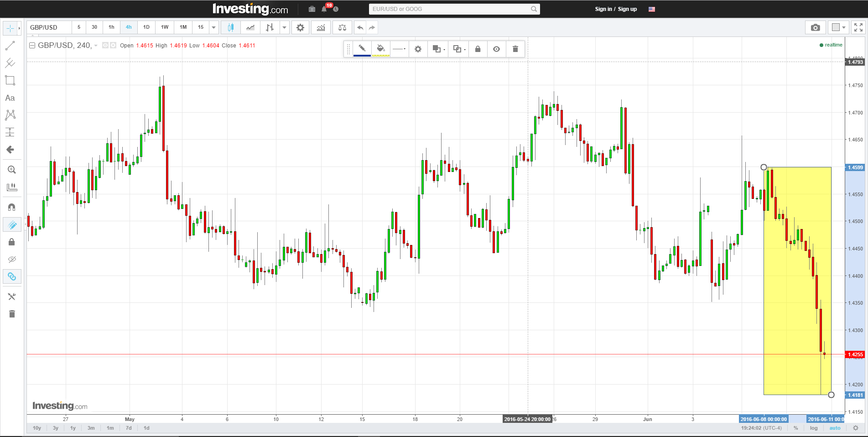Open series format settings in legend
The height and width of the screenshot is (437, 868).
coord(113,45)
